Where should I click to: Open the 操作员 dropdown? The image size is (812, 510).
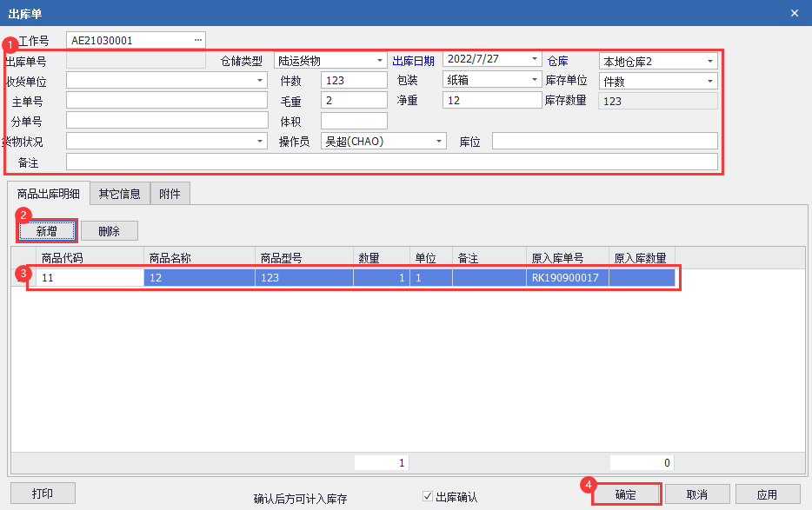click(440, 142)
